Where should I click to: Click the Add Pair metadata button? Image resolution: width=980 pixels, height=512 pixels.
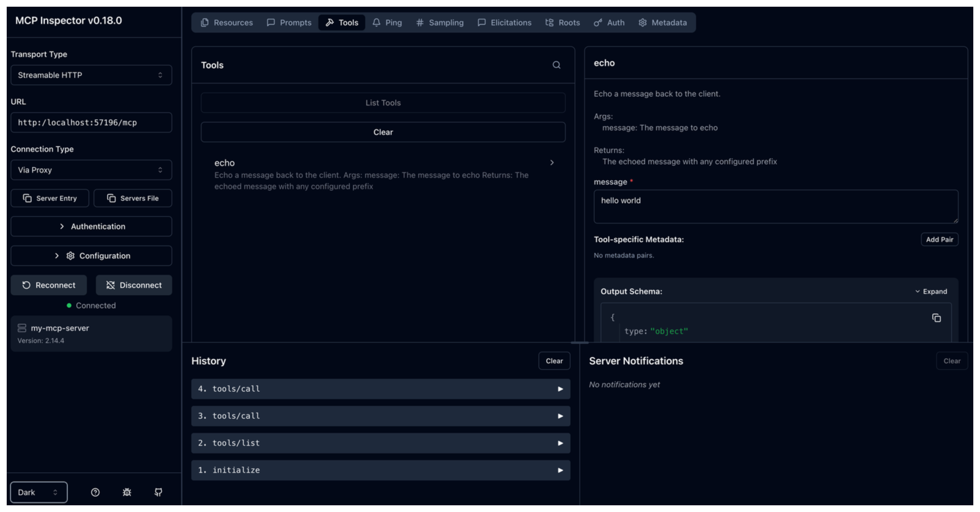point(939,239)
